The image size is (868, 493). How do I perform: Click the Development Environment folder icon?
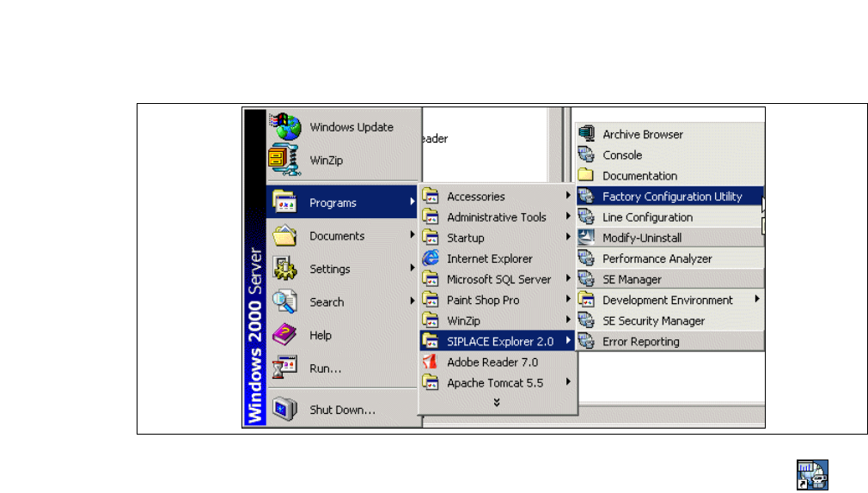pyautogui.click(x=586, y=300)
